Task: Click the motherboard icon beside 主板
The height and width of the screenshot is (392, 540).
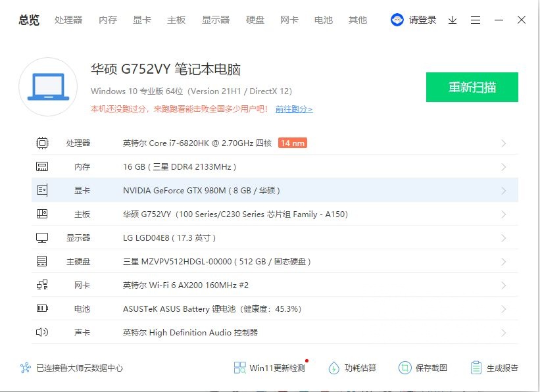Action: click(x=42, y=214)
